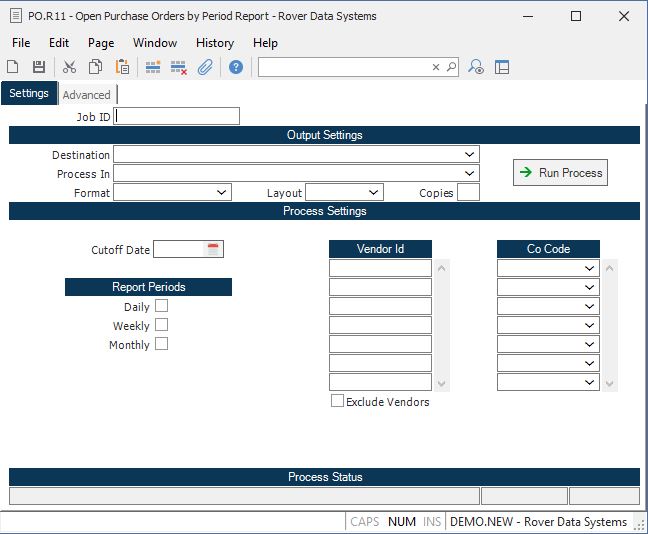Click the Copy icon in toolbar

(x=95, y=67)
